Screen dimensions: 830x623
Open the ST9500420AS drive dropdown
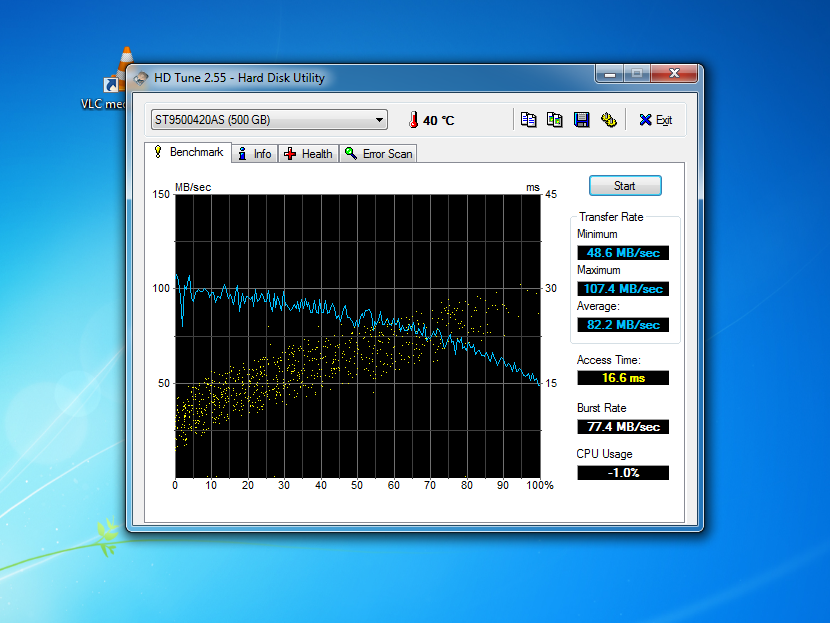[269, 120]
